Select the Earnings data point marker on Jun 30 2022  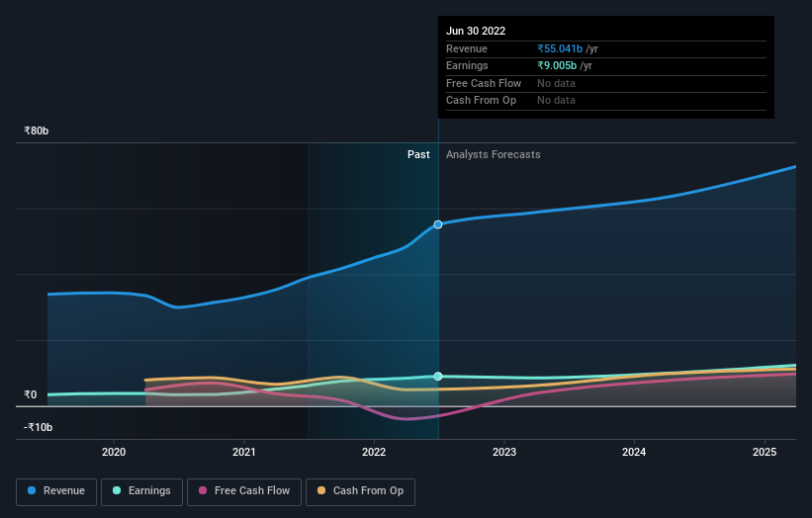pos(438,377)
